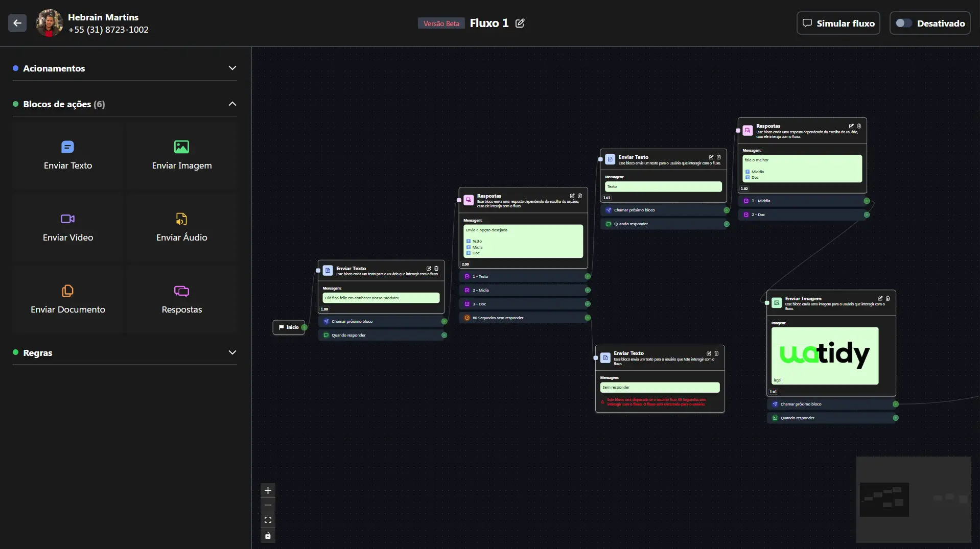This screenshot has height=549, width=980.
Task: Click '60 Segundos sem responder' row
Action: tap(524, 318)
